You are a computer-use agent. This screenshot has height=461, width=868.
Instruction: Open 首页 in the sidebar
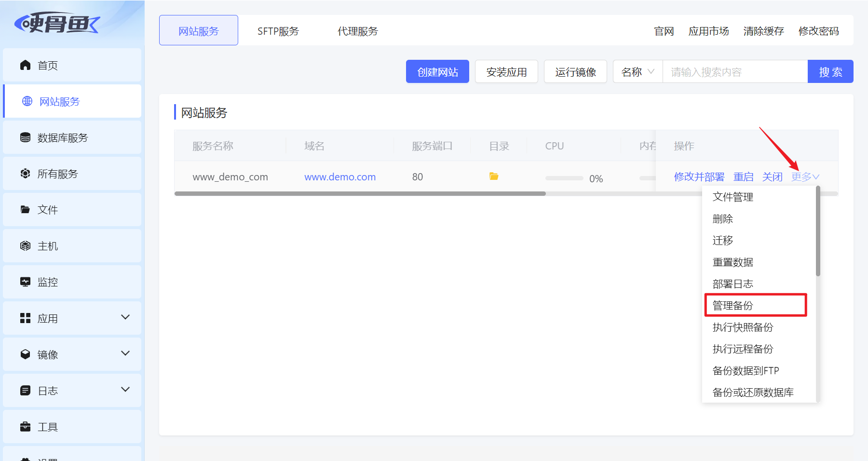point(72,65)
